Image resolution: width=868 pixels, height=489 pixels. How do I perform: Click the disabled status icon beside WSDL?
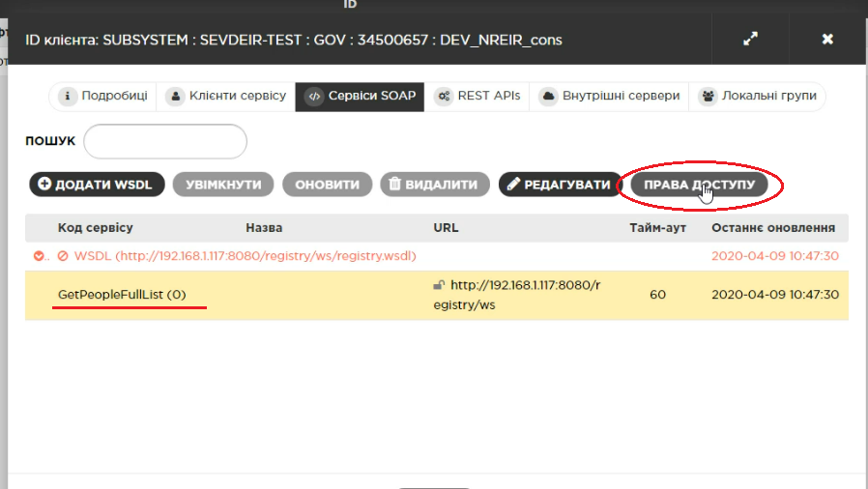(x=63, y=256)
